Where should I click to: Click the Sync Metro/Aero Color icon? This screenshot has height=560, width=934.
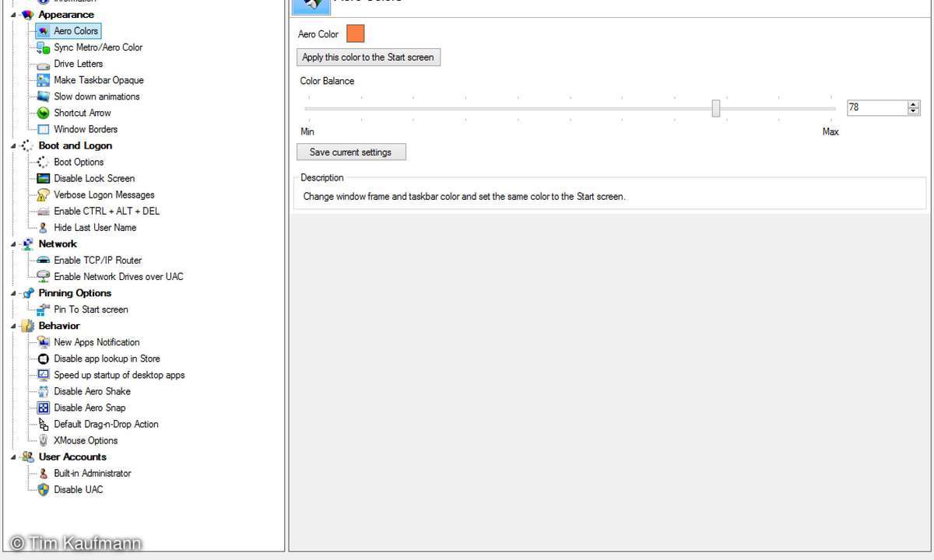(x=44, y=47)
